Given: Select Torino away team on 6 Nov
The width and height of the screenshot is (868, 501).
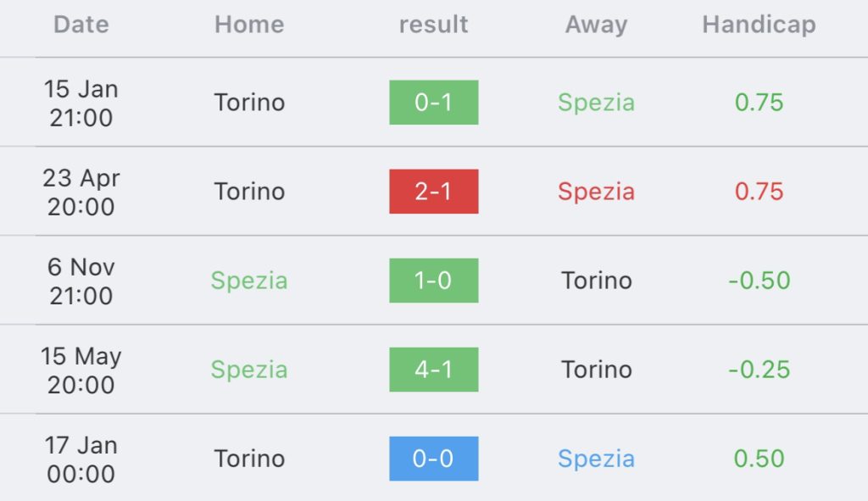Looking at the screenshot, I should coord(596,281).
